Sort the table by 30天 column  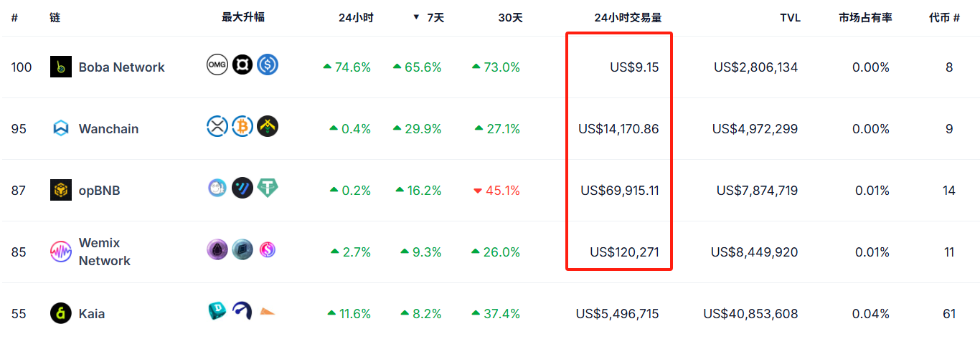tap(510, 17)
